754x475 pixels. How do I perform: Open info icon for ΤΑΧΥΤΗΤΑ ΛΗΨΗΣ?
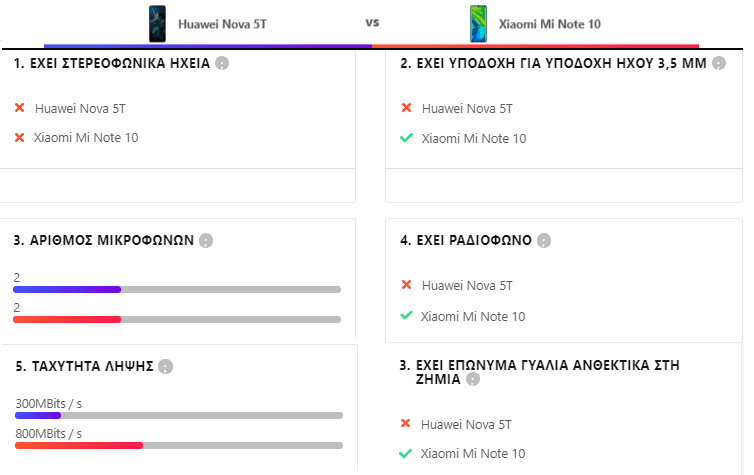coord(165,366)
